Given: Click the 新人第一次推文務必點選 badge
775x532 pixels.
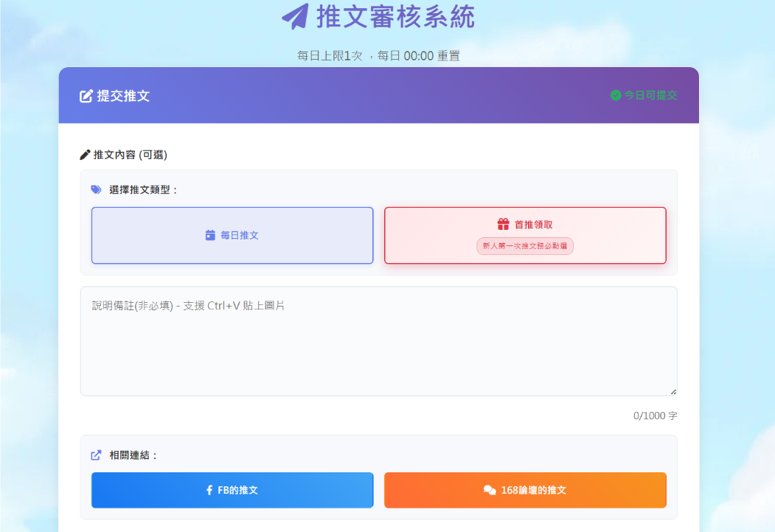Looking at the screenshot, I should click(525, 246).
